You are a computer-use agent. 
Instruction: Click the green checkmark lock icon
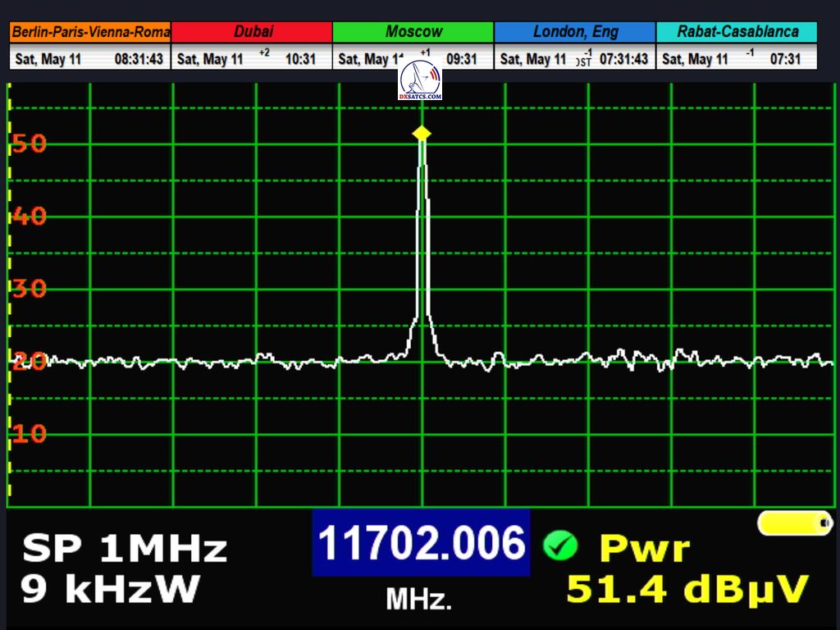[x=560, y=546]
